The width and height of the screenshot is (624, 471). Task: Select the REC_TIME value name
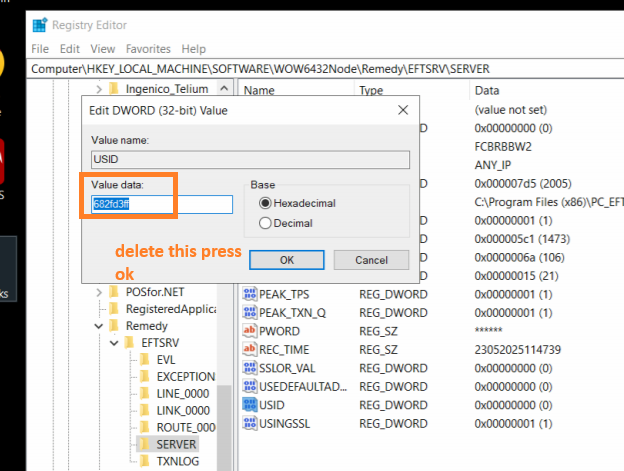(x=284, y=350)
